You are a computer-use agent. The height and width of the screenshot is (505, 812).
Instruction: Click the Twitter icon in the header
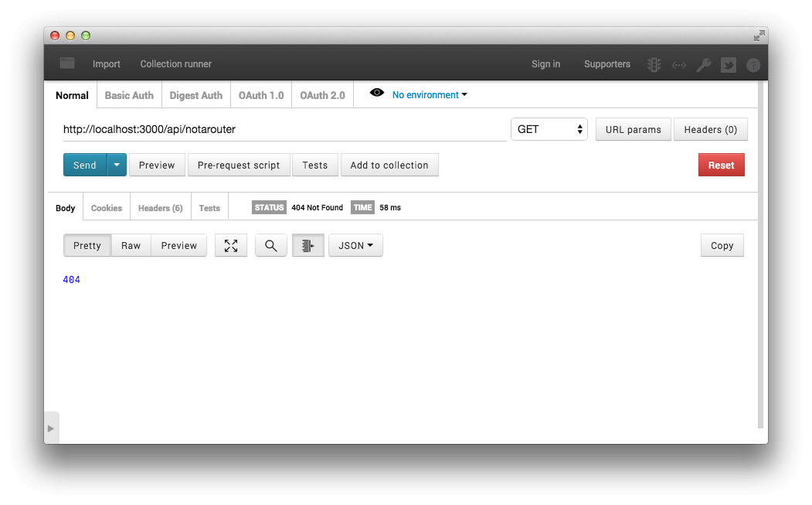[x=729, y=64]
